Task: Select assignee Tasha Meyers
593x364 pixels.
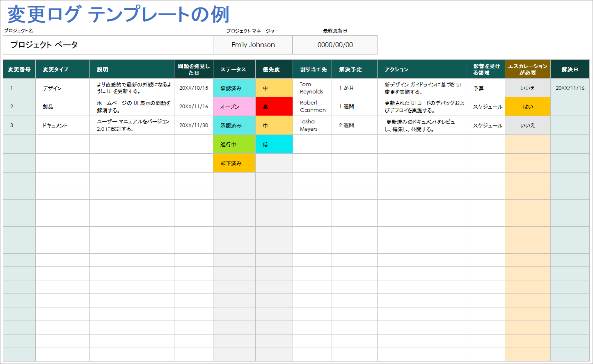Action: tap(312, 125)
